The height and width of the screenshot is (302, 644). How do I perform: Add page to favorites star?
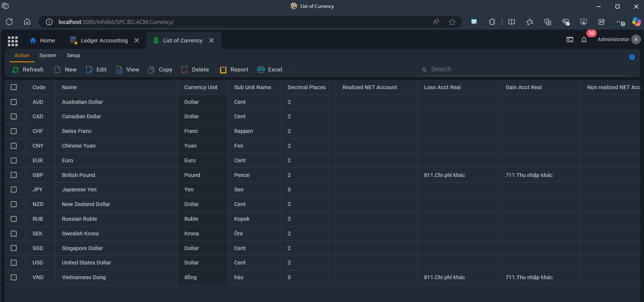(x=452, y=22)
